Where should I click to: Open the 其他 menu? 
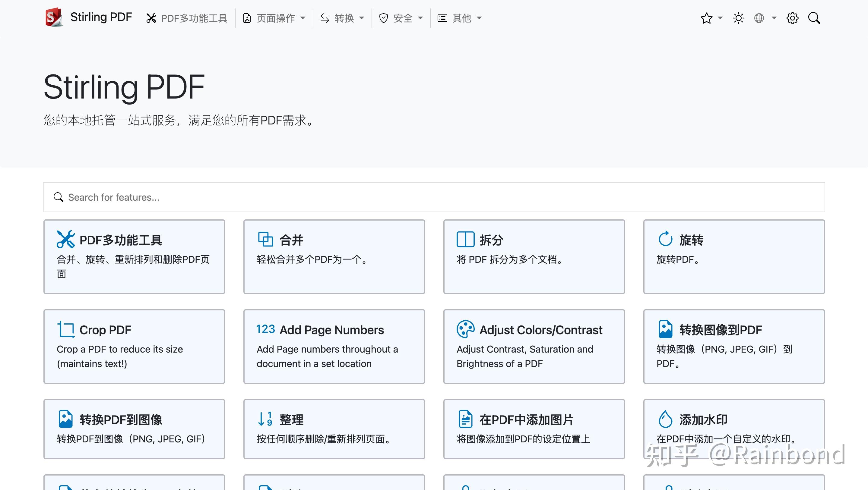(x=460, y=18)
